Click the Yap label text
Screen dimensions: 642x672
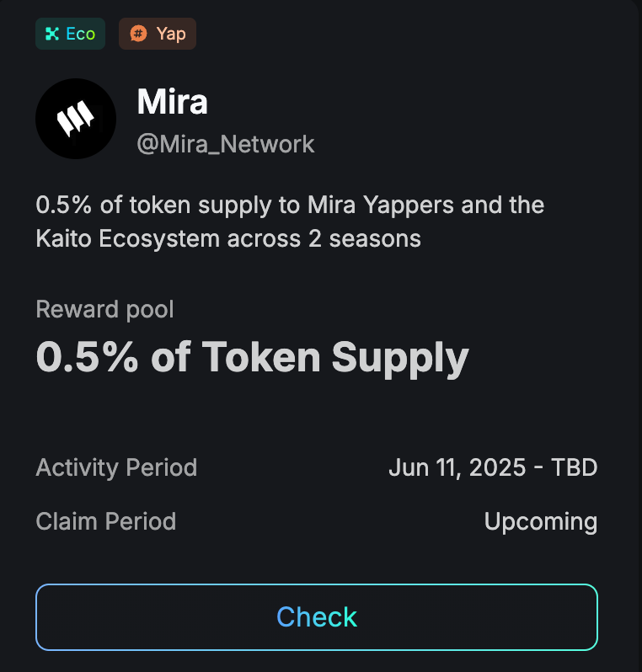point(171,34)
